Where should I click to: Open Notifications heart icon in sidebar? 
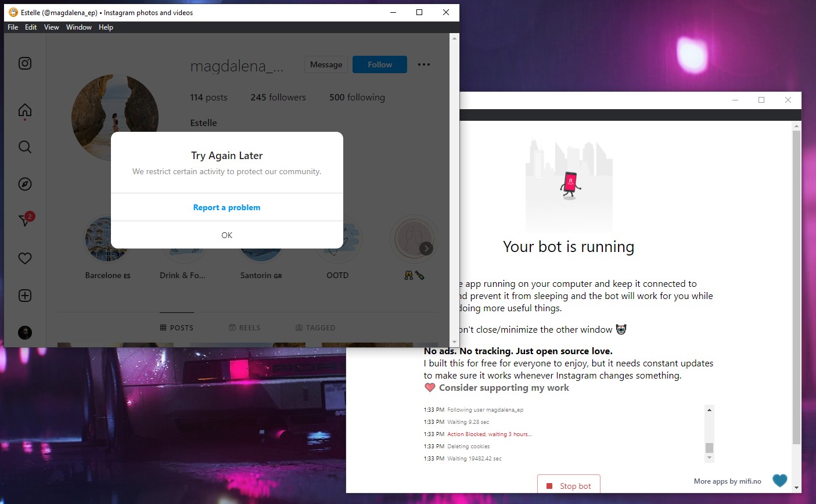click(25, 258)
